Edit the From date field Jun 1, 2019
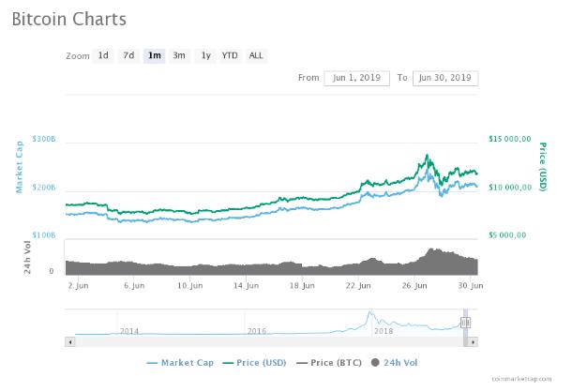The height and width of the screenshot is (392, 572). [x=356, y=78]
